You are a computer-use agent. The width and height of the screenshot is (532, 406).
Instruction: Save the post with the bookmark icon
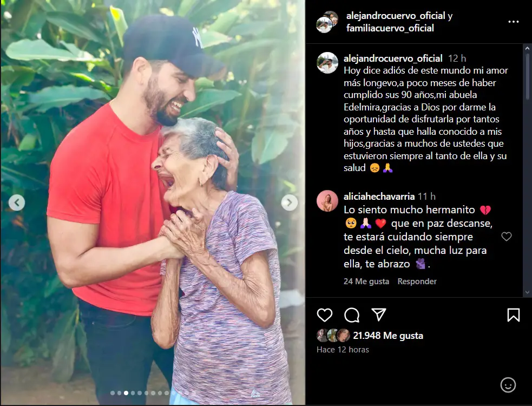(x=514, y=315)
